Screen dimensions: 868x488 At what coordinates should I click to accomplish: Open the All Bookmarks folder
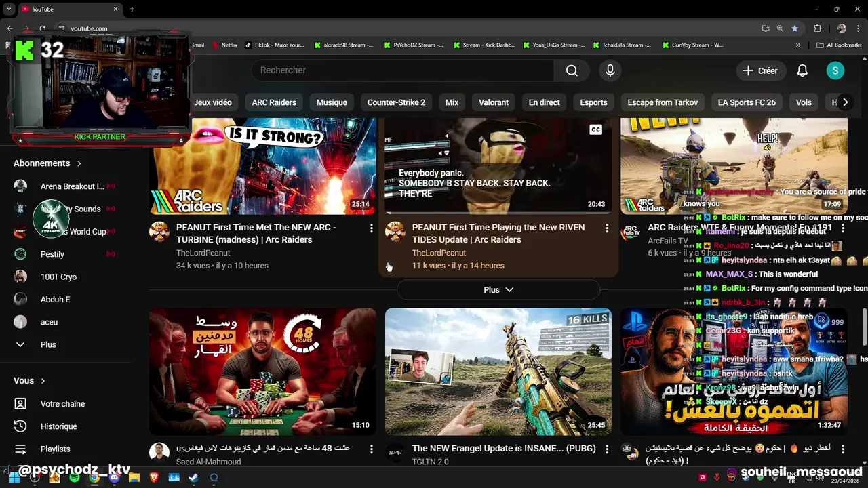[839, 45]
